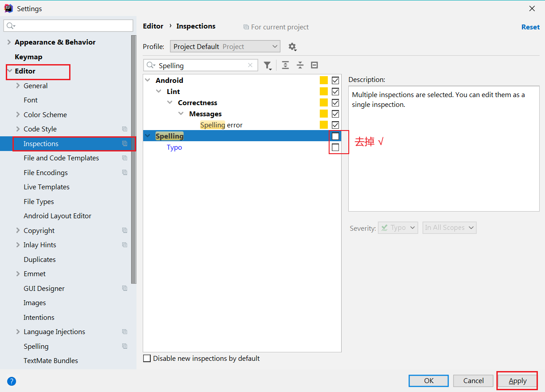The image size is (545, 392).
Task: Click the help question mark icon
Action: (x=11, y=381)
